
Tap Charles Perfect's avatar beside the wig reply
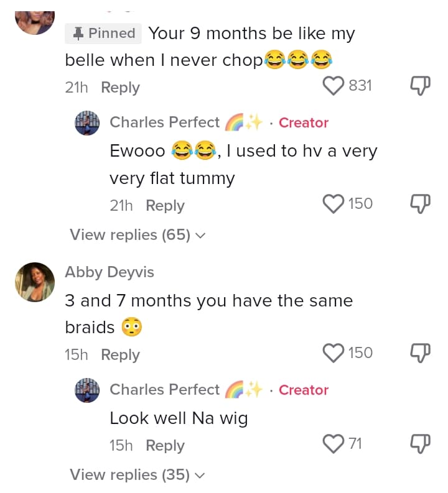[87, 390]
